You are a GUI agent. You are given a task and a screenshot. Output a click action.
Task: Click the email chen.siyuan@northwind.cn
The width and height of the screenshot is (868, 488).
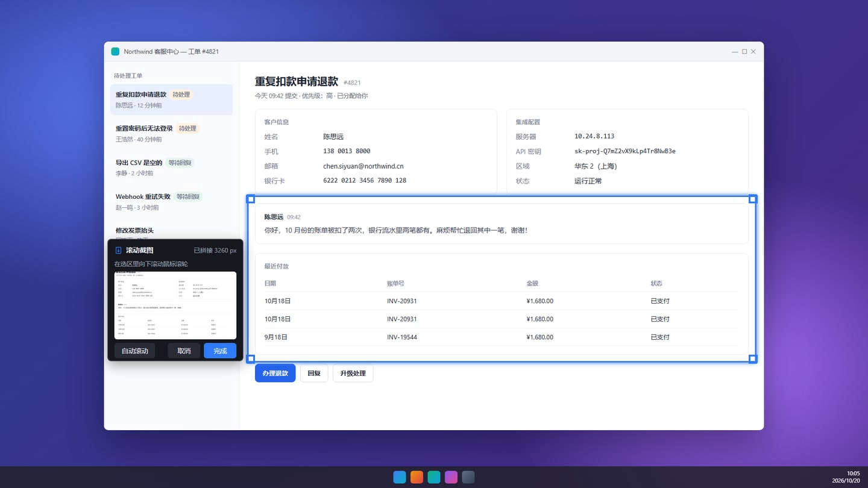click(363, 166)
